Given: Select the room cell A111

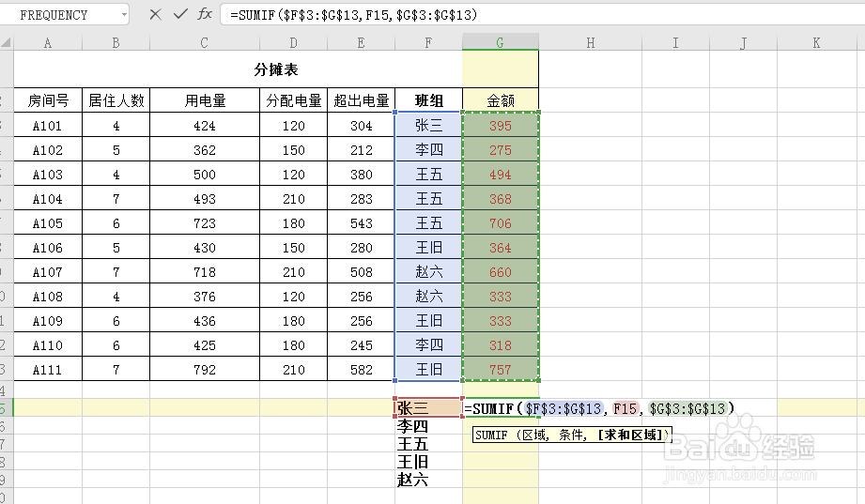Looking at the screenshot, I should click(x=48, y=370).
